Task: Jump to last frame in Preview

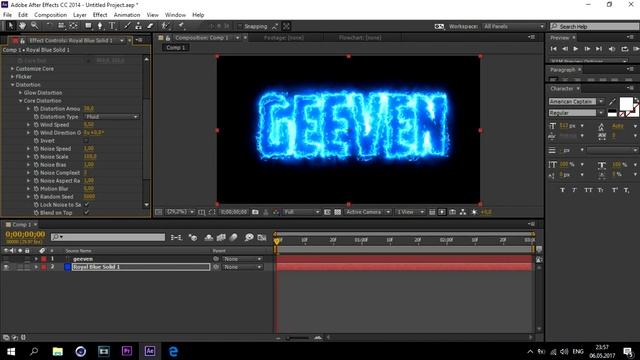Action: click(x=599, y=49)
